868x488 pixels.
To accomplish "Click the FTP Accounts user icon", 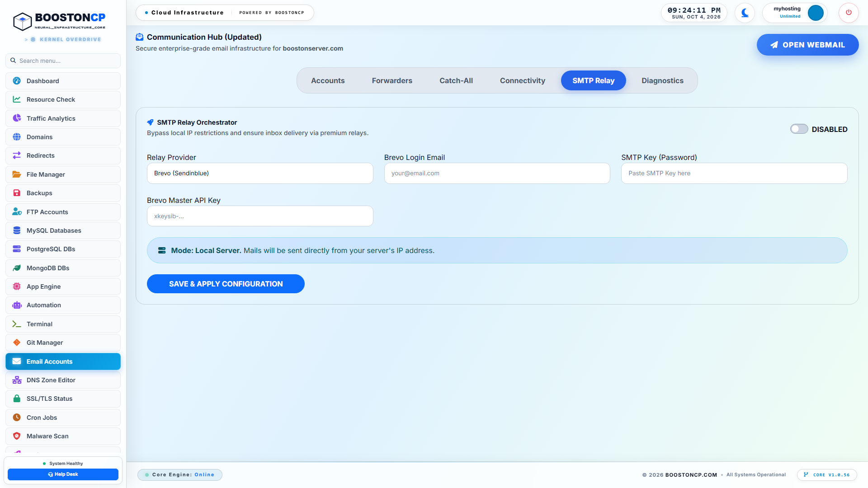I will (17, 212).
